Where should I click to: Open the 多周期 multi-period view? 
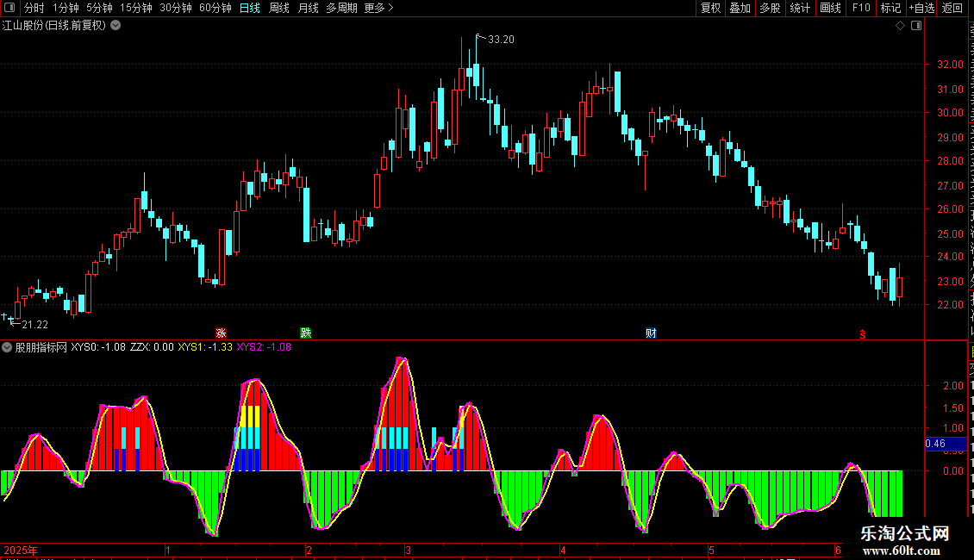(x=341, y=8)
